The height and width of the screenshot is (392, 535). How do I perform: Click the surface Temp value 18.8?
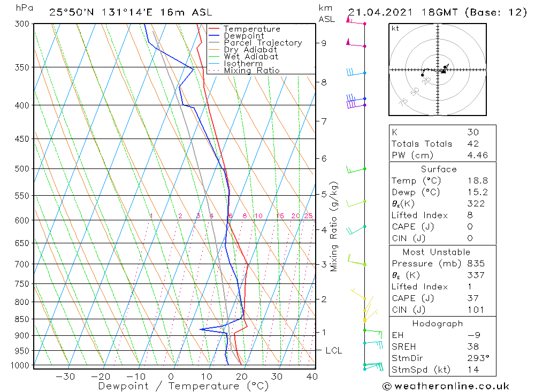point(478,180)
